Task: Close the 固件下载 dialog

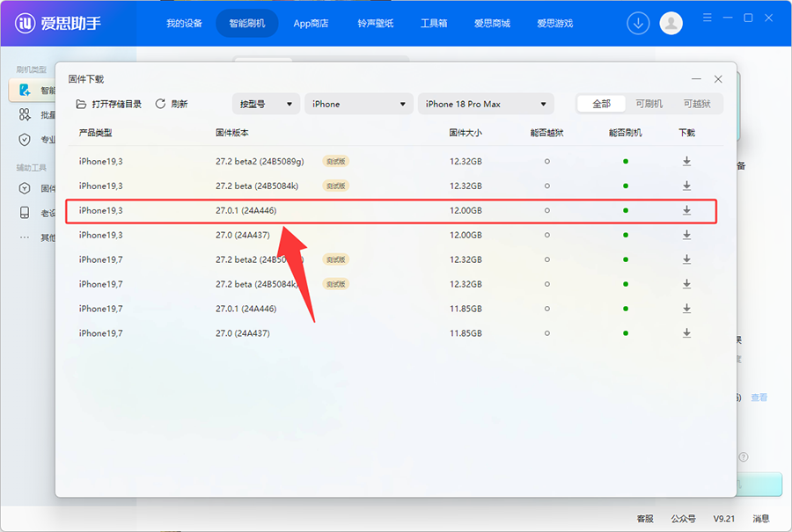Action: (718, 79)
